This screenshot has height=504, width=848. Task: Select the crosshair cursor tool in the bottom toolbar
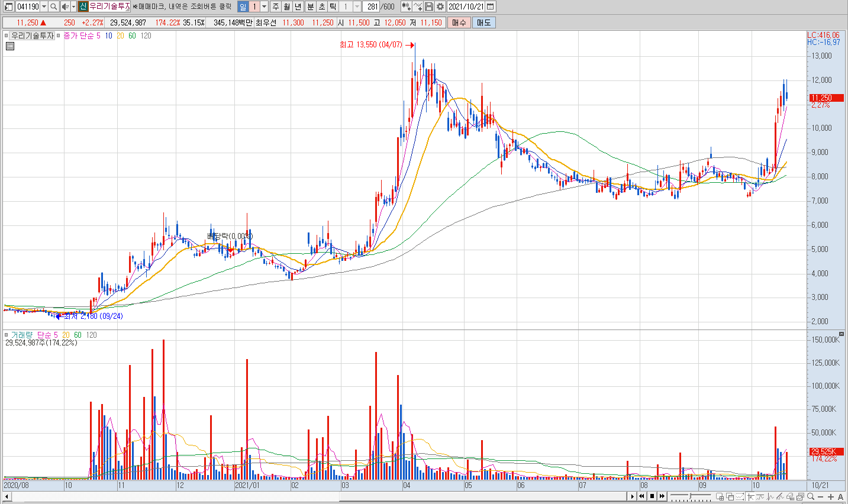click(x=751, y=496)
